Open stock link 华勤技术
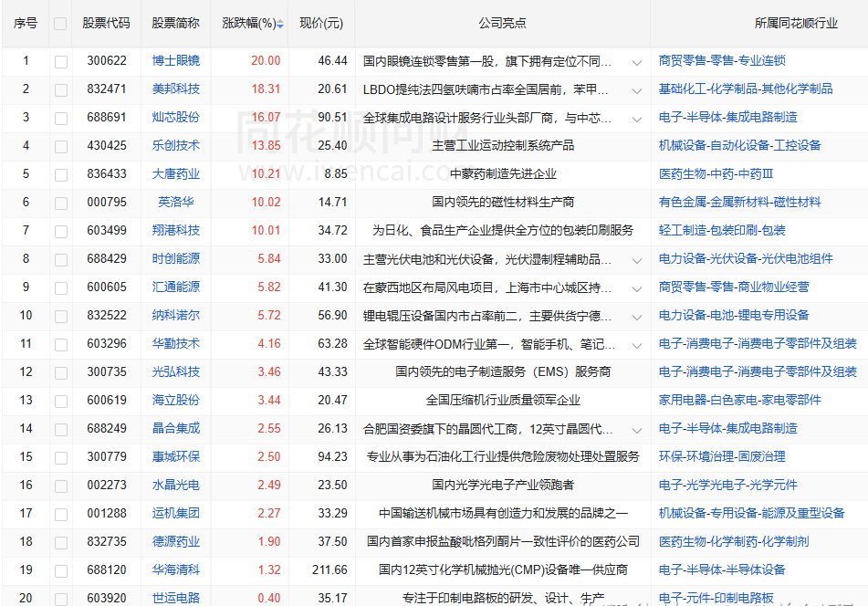Screen dimensions: 868x606 (x=175, y=344)
